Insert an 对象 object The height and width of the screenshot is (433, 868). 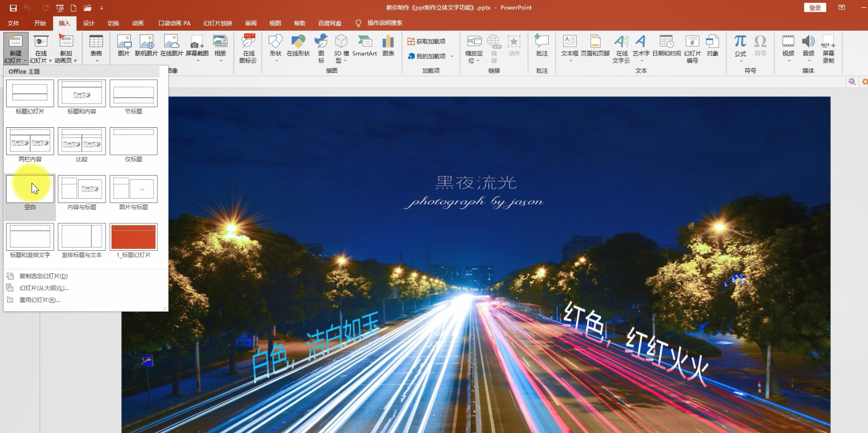pyautogui.click(x=713, y=46)
